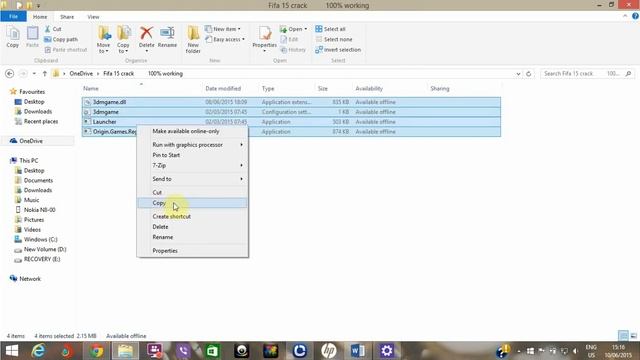
Task: Sort by the Size column header
Action: click(322, 88)
